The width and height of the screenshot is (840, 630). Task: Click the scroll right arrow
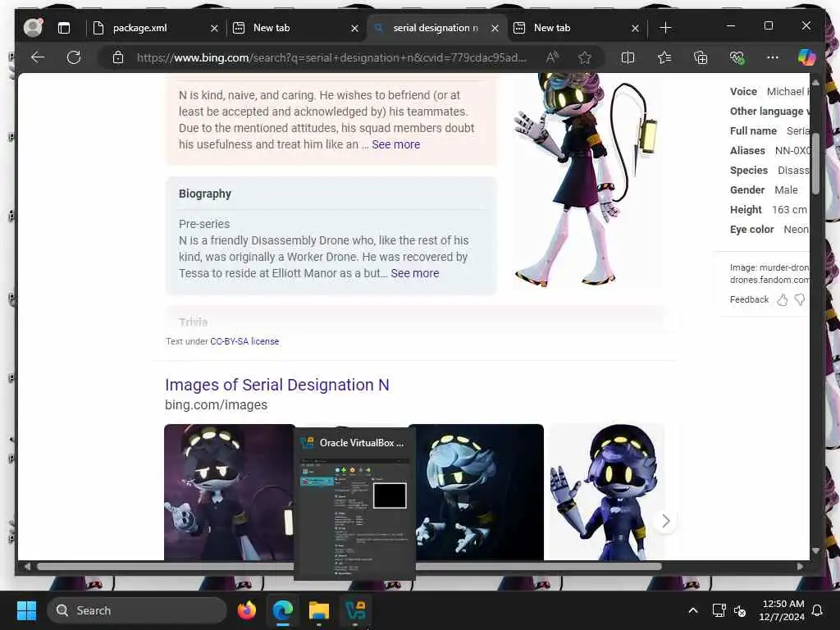tap(800, 566)
